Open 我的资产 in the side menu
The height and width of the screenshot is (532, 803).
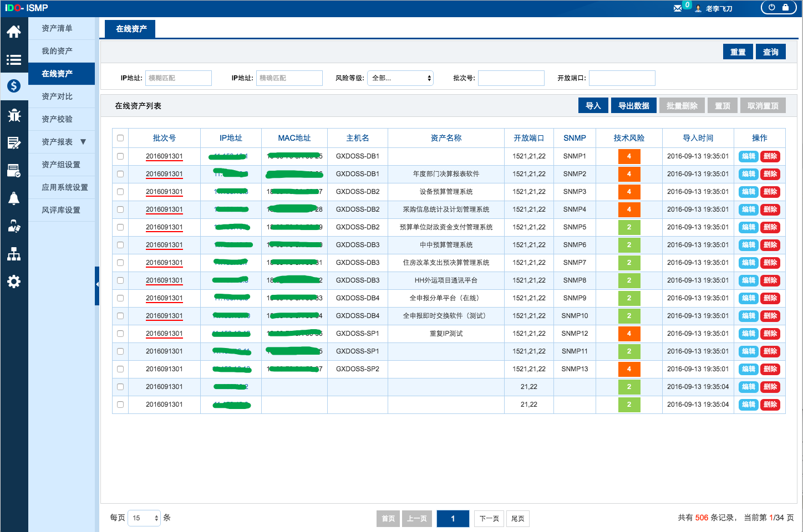[x=62, y=51]
